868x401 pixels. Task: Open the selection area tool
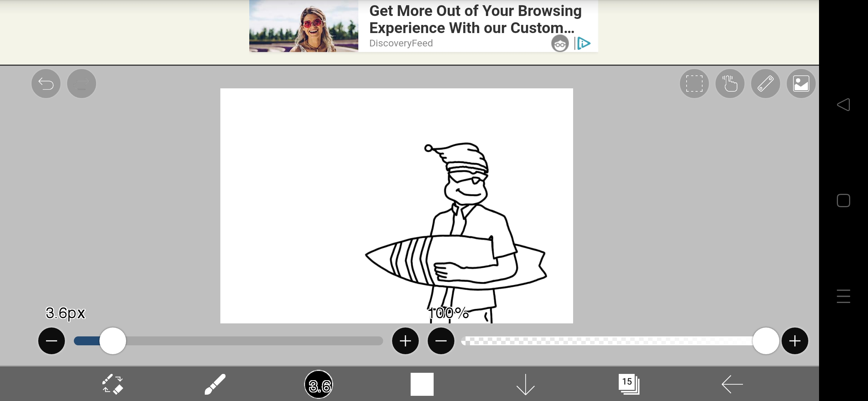(694, 84)
